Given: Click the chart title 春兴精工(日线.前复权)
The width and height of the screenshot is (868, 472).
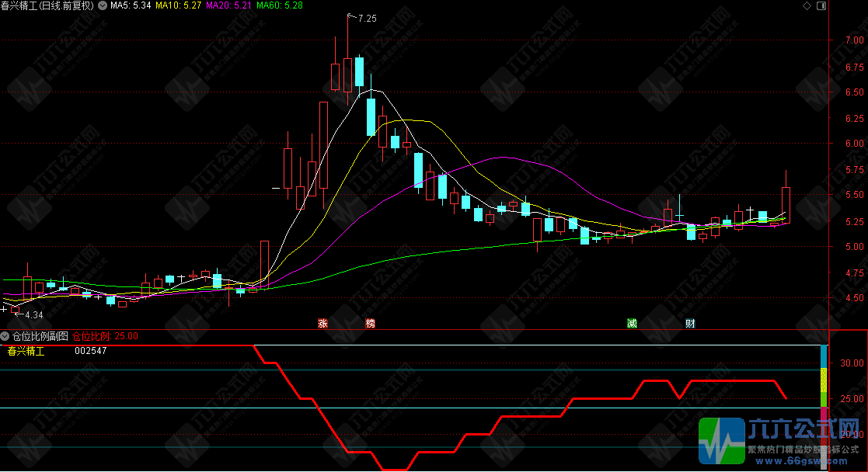Looking at the screenshot, I should (x=47, y=5).
